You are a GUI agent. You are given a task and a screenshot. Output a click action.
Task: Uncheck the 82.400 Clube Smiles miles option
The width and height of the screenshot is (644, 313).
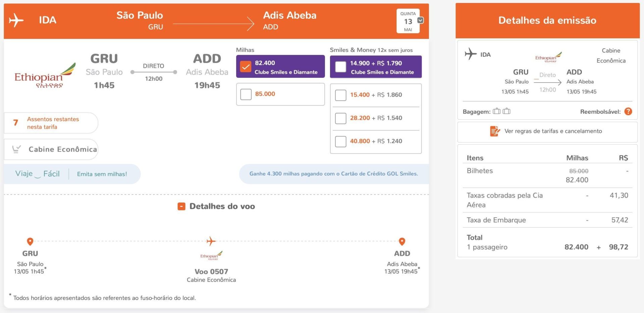click(246, 67)
